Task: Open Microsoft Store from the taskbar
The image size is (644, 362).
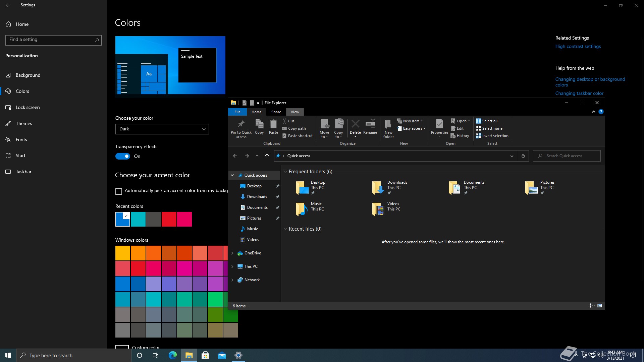Action: 206,355
